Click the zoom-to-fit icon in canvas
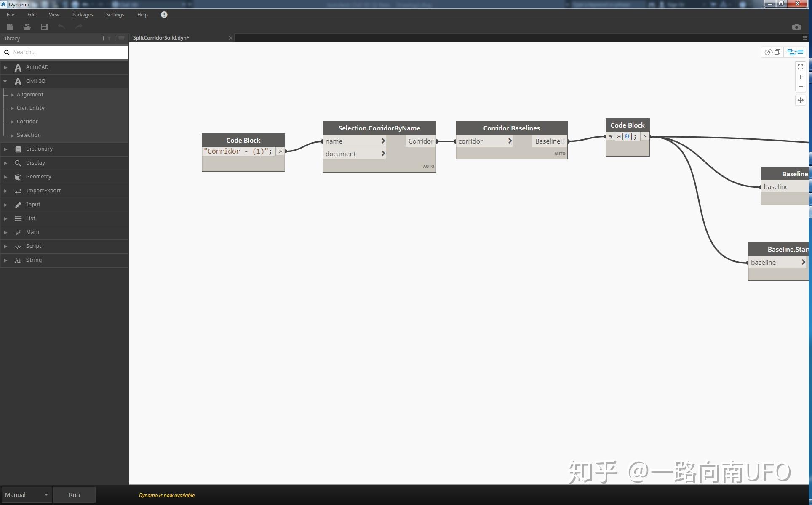Screen dimensions: 812x505 coord(800,66)
